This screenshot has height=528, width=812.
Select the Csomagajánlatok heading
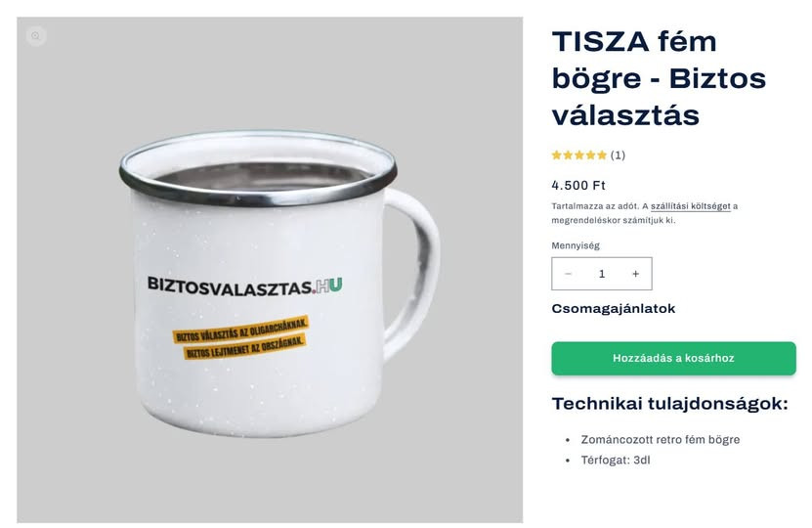click(x=613, y=309)
